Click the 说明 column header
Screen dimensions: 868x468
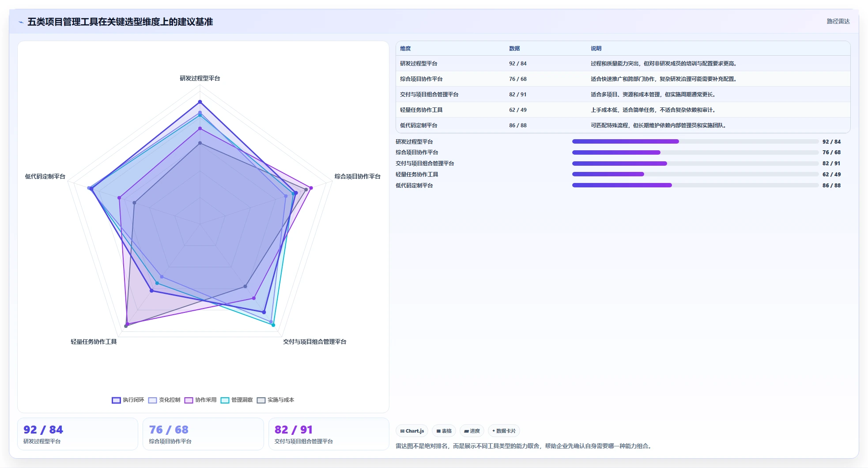click(596, 49)
